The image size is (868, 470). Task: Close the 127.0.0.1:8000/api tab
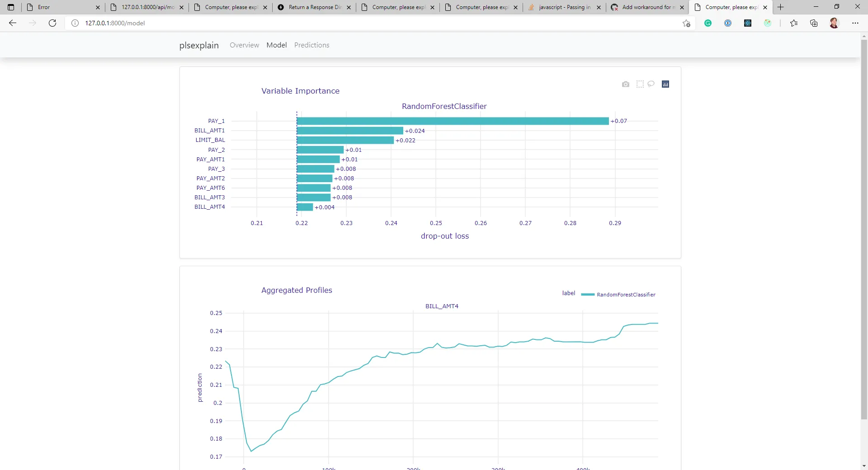point(182,7)
